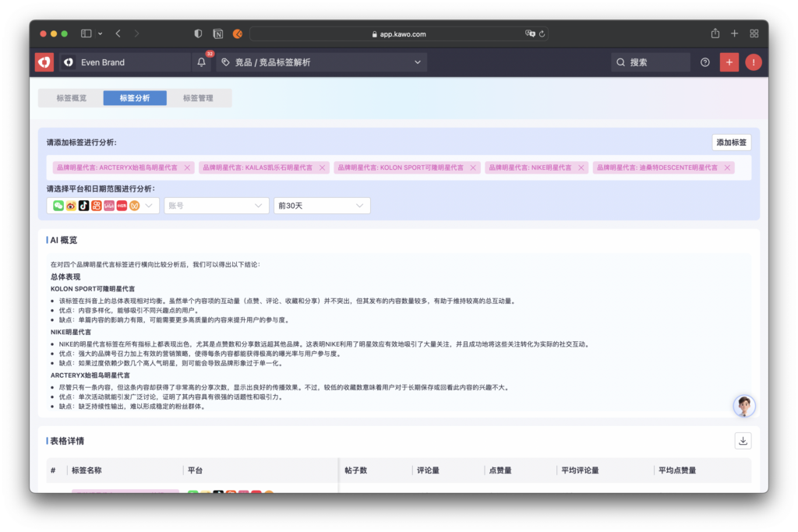Open the notifications bell

(202, 62)
